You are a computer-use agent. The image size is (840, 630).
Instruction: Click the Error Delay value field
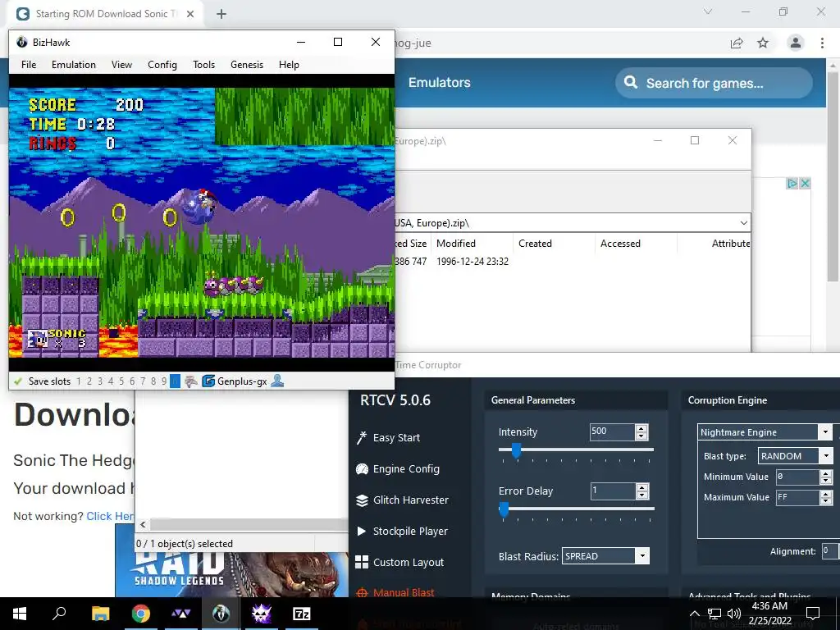coord(612,491)
